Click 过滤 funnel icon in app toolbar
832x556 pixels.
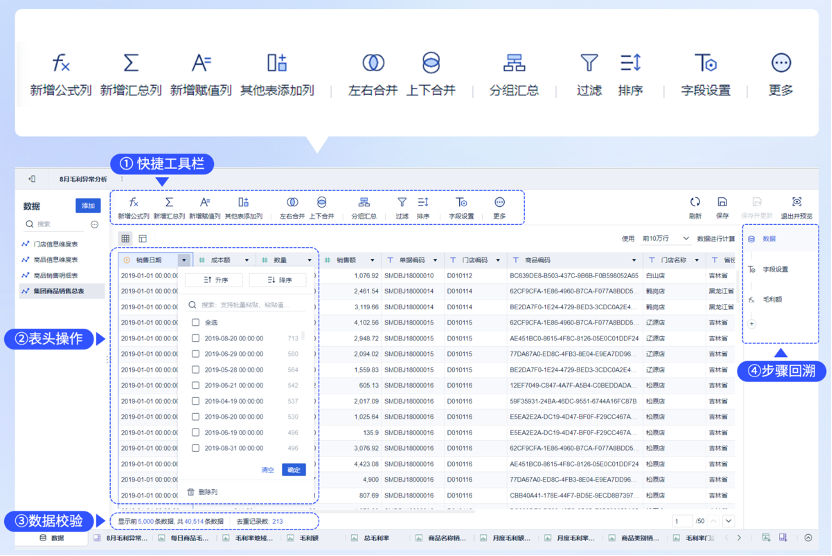point(402,202)
